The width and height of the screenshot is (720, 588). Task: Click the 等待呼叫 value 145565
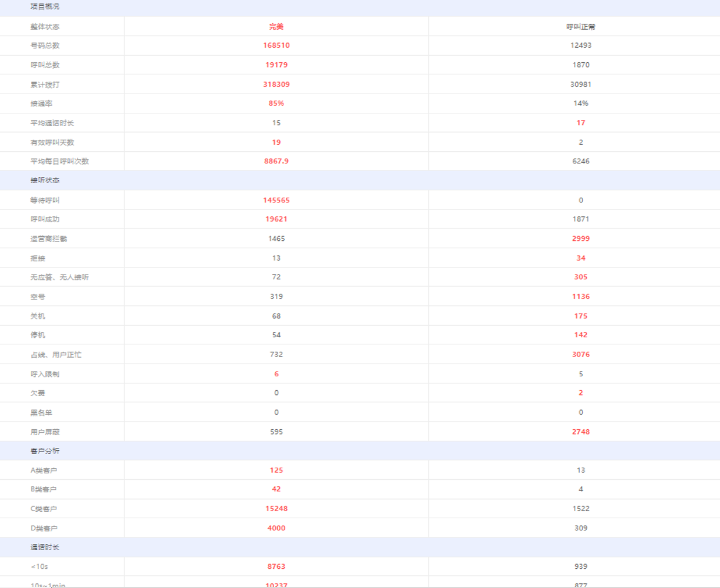(x=276, y=201)
